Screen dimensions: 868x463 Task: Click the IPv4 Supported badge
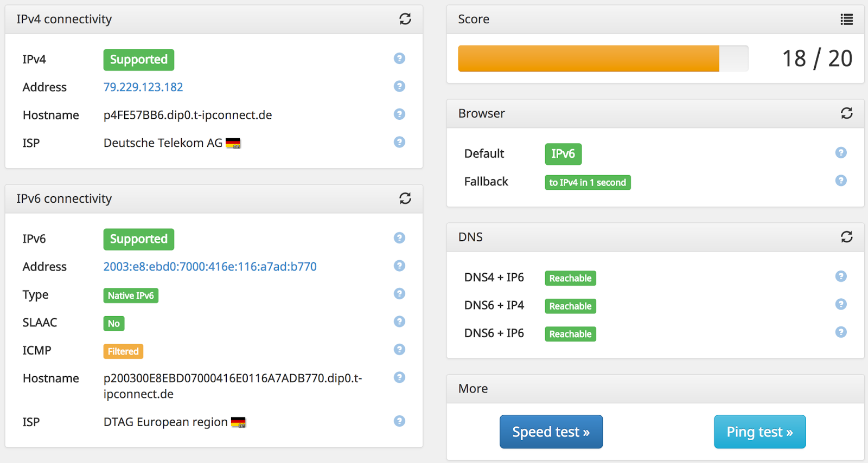[x=139, y=60]
